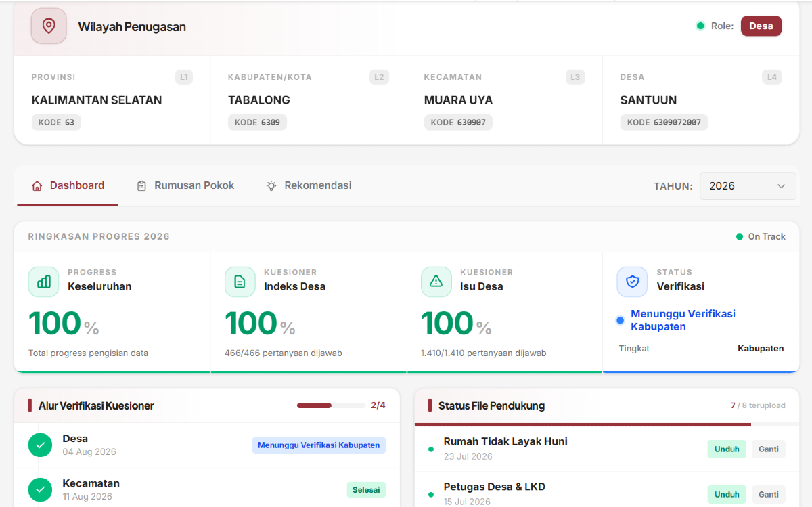Click the 04 Aug 2026 date under Desa

[89, 451]
